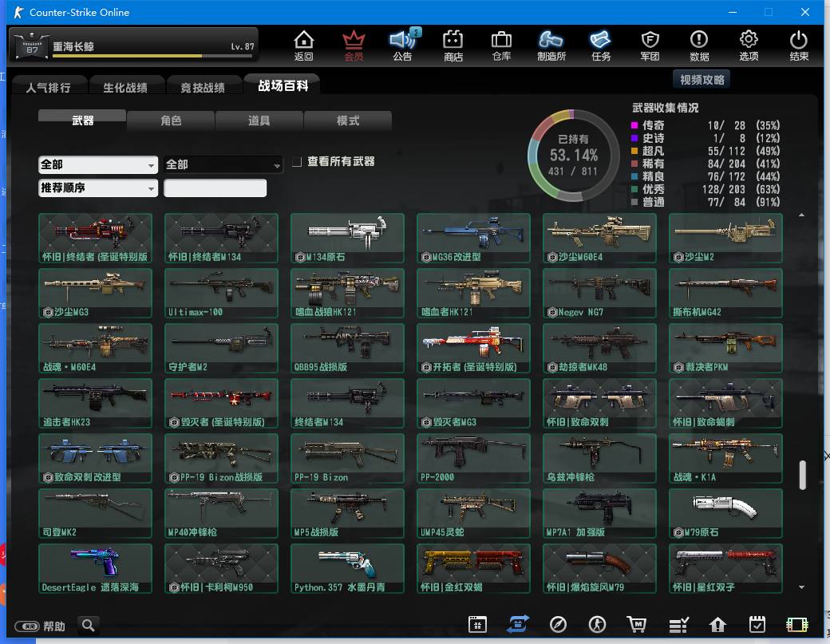
Task: Open the calendar checkmark icon
Action: tap(757, 624)
